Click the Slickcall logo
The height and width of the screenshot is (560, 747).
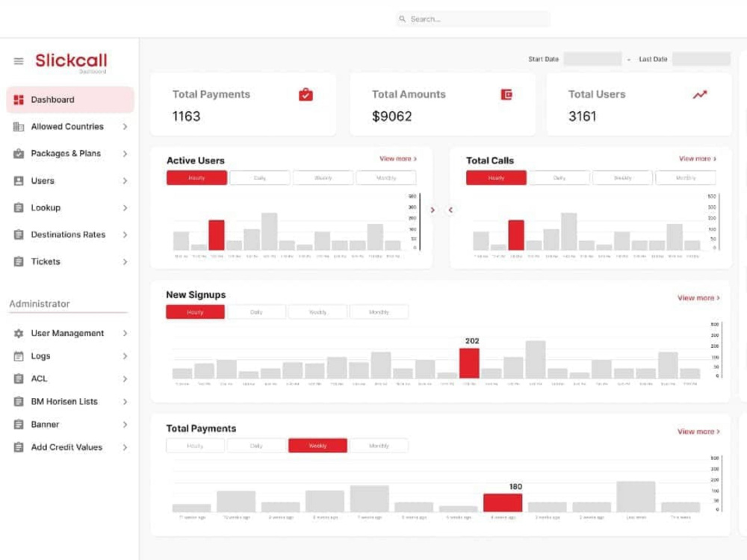pyautogui.click(x=72, y=62)
